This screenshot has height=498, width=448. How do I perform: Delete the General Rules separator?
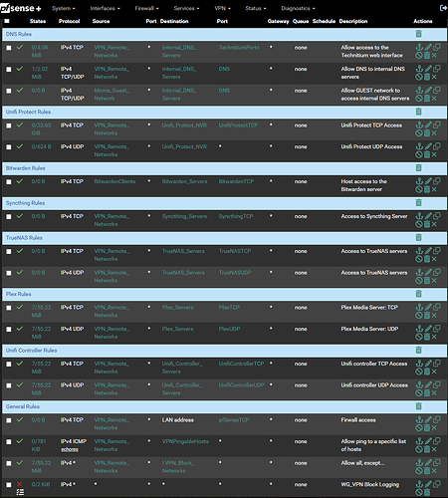(x=419, y=406)
